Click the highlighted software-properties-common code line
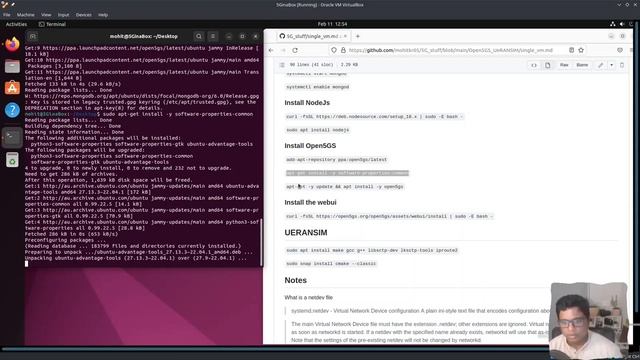This screenshot has height=360, width=640. 347,173
